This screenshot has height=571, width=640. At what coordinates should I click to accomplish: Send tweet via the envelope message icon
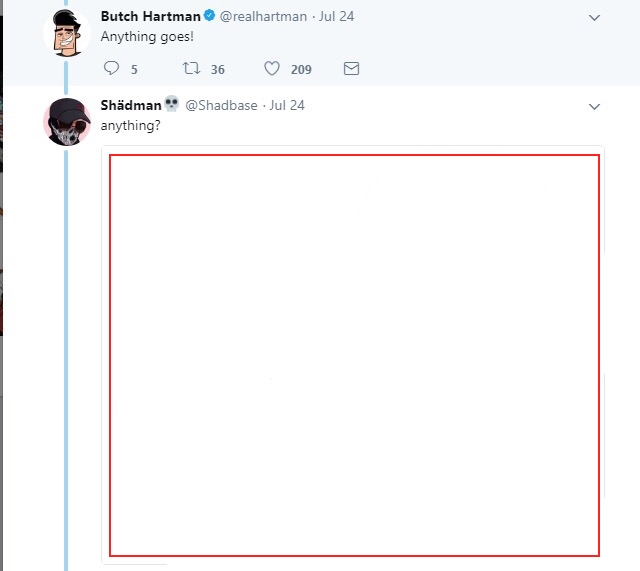pos(351,69)
